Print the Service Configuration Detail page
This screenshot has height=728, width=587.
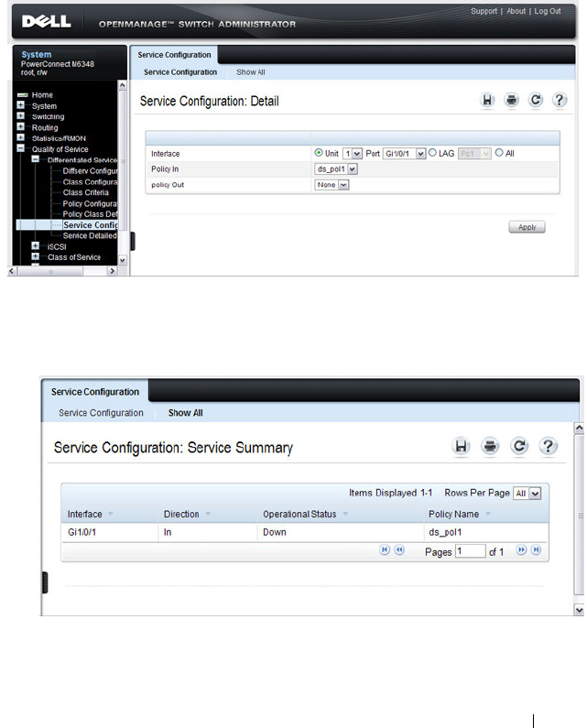[511, 100]
